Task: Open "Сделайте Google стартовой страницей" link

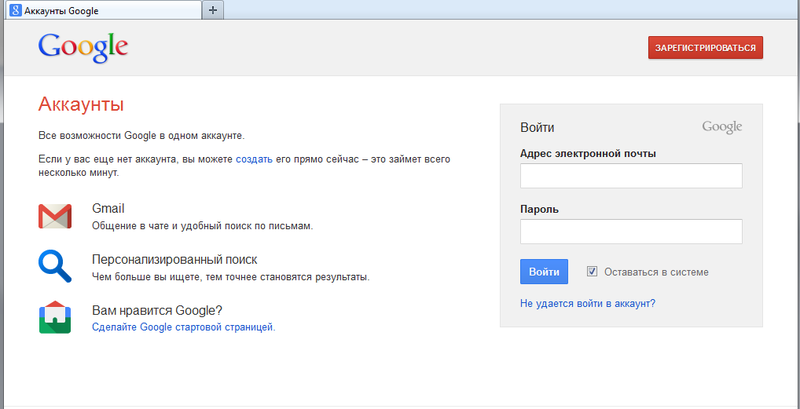Action: click(183, 327)
